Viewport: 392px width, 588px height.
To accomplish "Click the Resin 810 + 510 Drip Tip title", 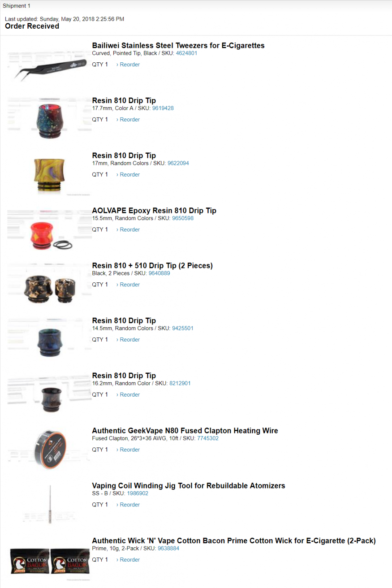I will (x=152, y=266).
